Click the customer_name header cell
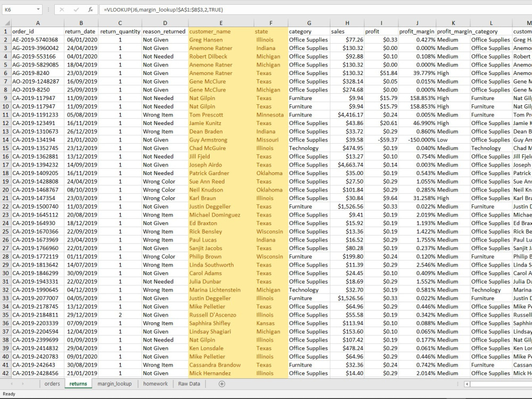Screen dimensions: 532x399 [x=221, y=31]
